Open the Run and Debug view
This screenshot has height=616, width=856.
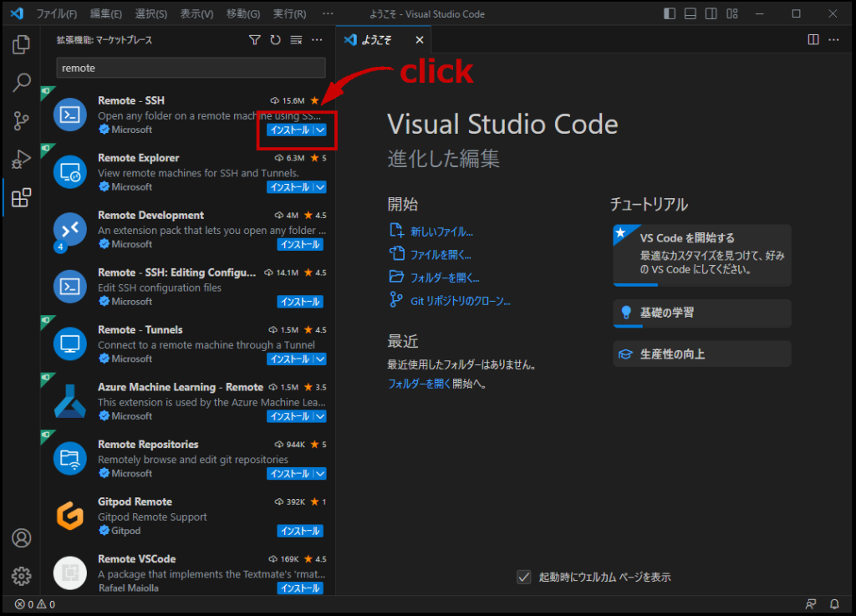coord(22,159)
